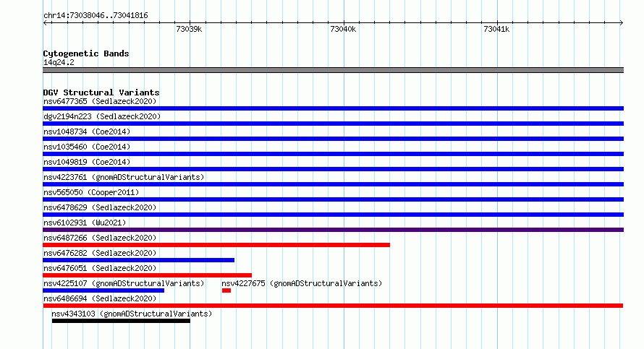644x349 pixels.
Task: Click the blue nsv4223761 variant bar
Action: [x=333, y=184]
